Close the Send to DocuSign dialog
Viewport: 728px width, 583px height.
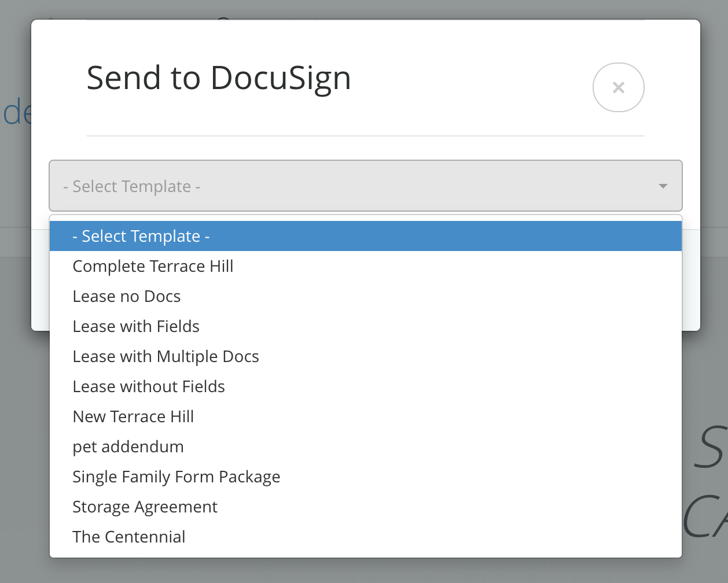coord(618,87)
